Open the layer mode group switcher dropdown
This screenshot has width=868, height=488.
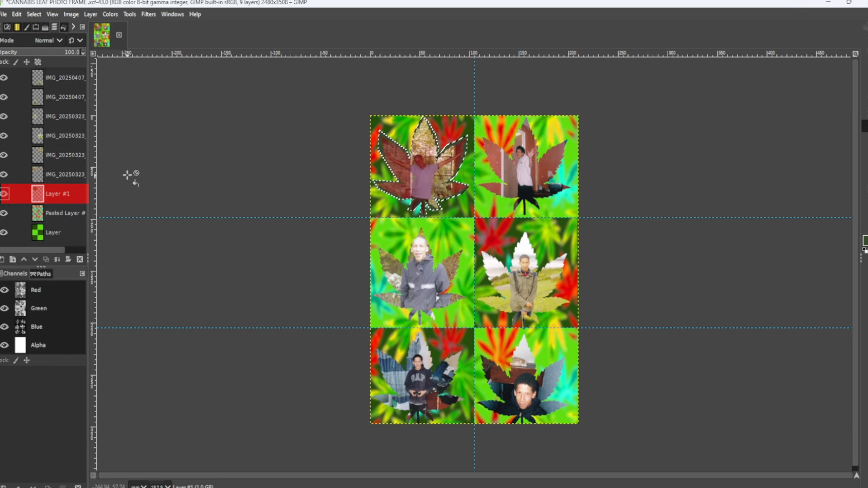pos(75,40)
